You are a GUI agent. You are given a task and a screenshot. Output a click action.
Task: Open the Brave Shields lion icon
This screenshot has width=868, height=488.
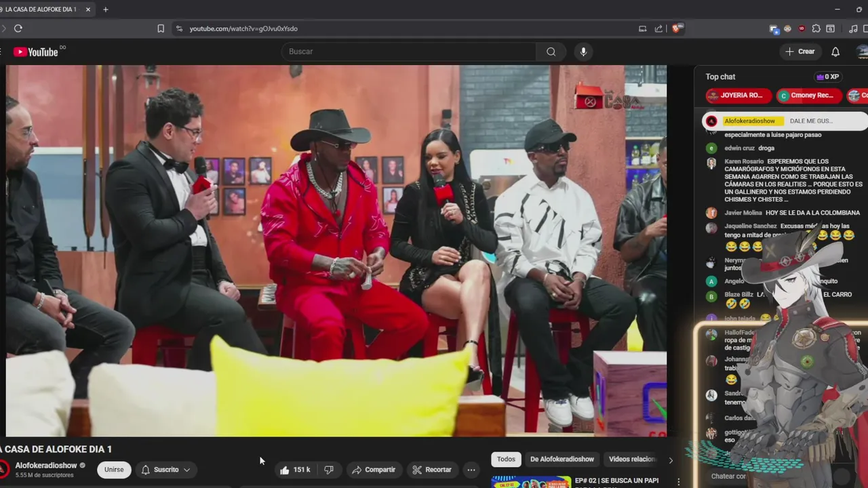(677, 28)
